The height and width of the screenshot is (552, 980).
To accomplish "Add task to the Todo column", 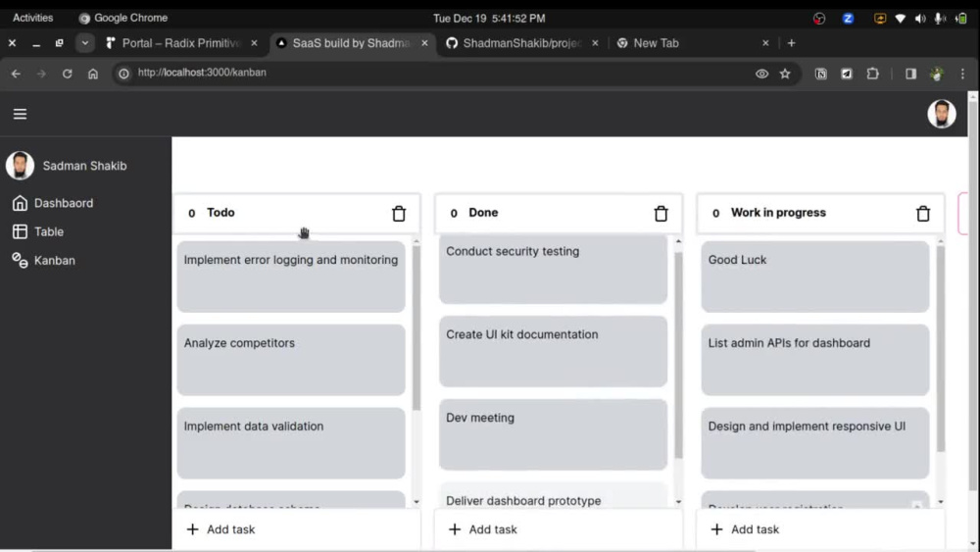I will tap(220, 529).
